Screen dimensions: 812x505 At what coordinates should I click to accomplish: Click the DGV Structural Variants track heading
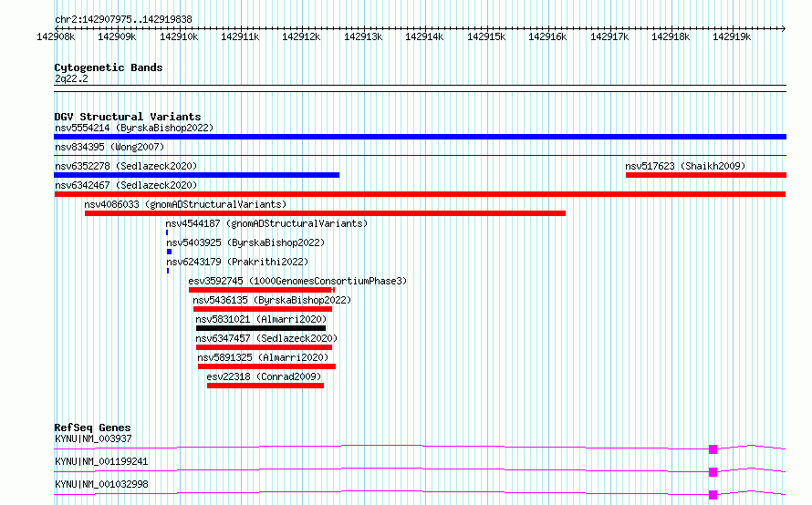[x=128, y=117]
